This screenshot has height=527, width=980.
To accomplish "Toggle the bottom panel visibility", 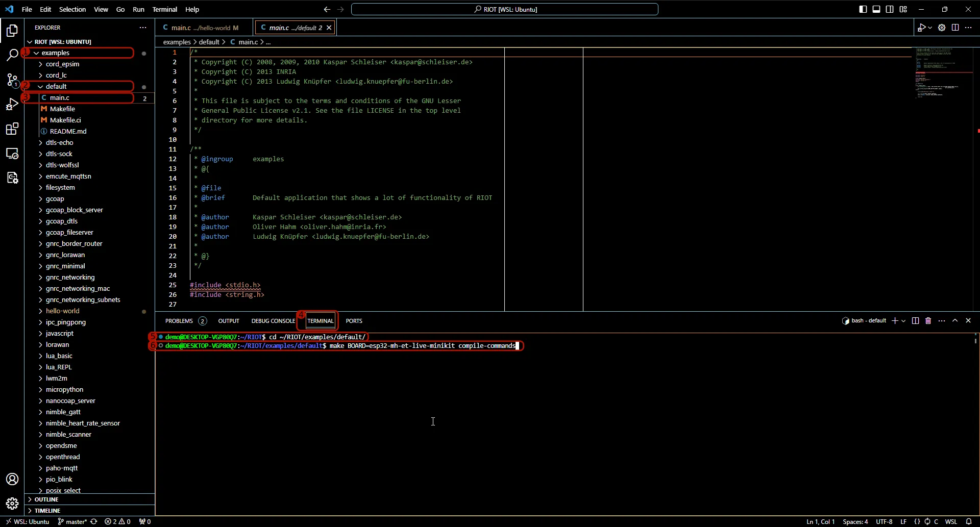I will point(877,9).
